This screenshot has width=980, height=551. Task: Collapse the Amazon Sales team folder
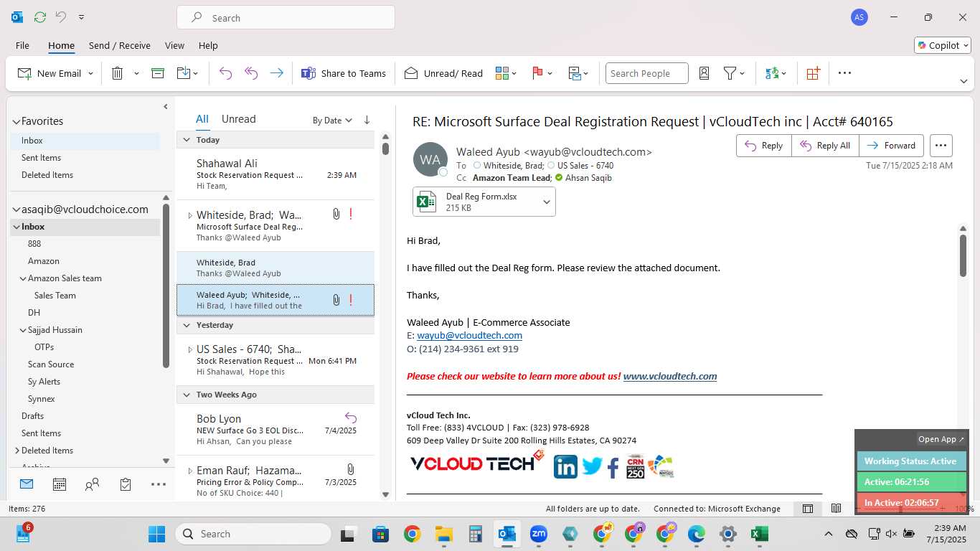click(23, 278)
